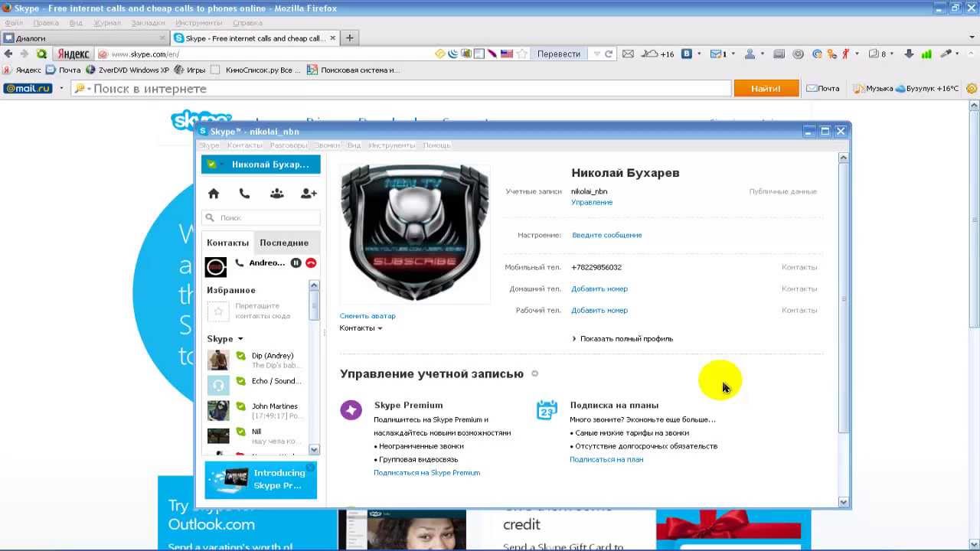
Task: Open ZverDVD Windows XP bookmark
Action: [128, 70]
